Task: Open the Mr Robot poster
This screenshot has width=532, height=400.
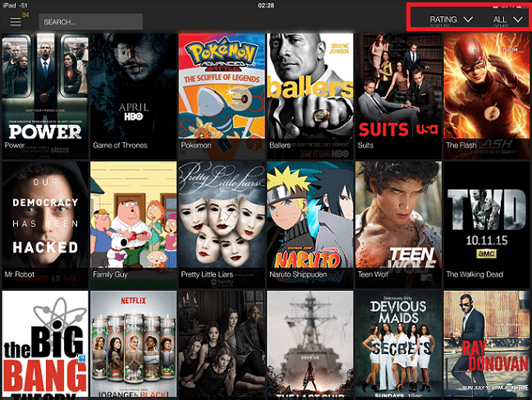Action: pyautogui.click(x=45, y=225)
